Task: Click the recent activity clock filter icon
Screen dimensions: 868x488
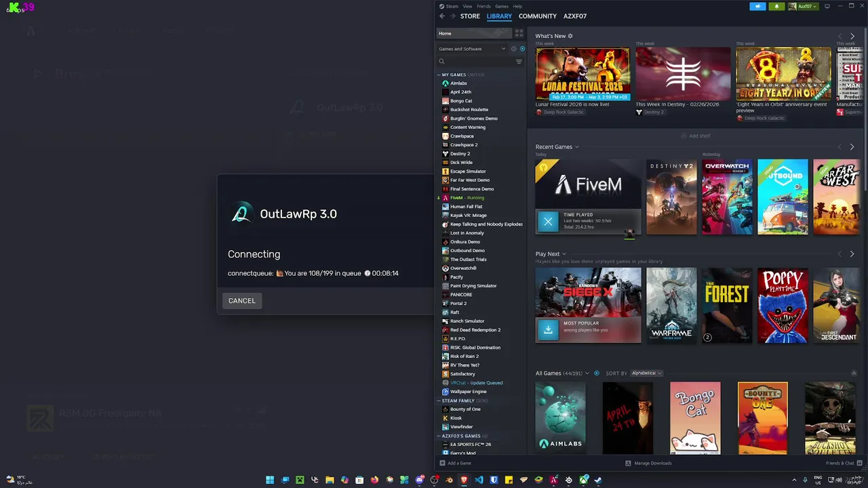Action: (513, 49)
